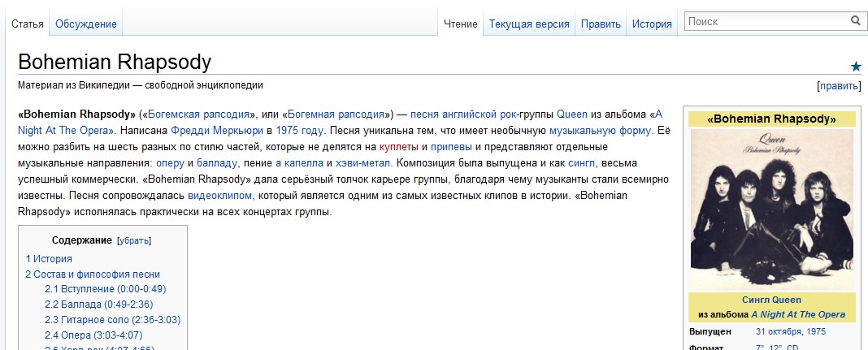The image size is (868, 350).
Task: Follow the а капелла link
Action: click(x=299, y=164)
